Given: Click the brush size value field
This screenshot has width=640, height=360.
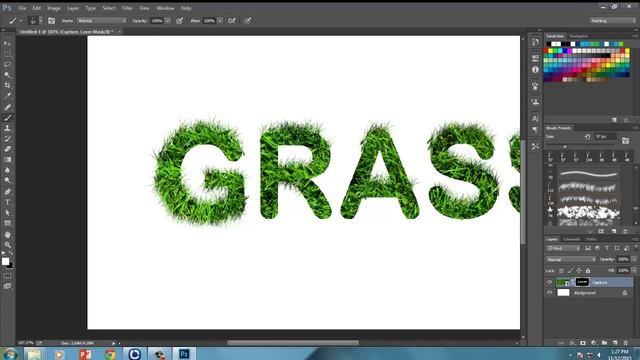Looking at the screenshot, I should [605, 137].
